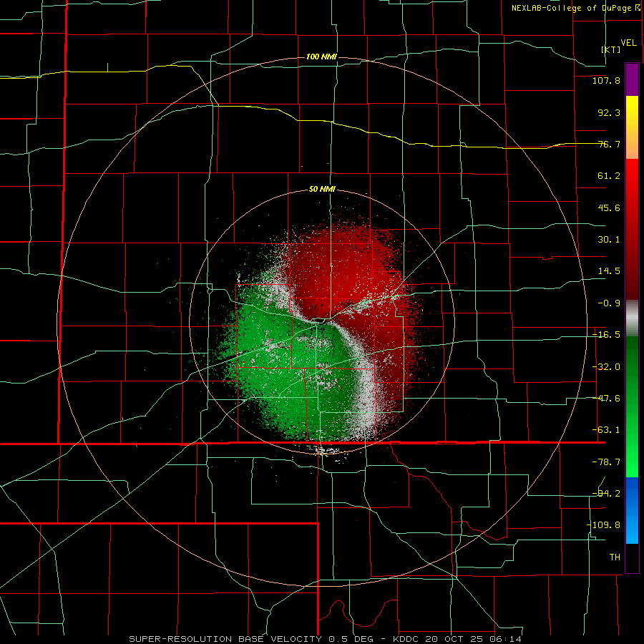Click the VEL legend title

628,43
